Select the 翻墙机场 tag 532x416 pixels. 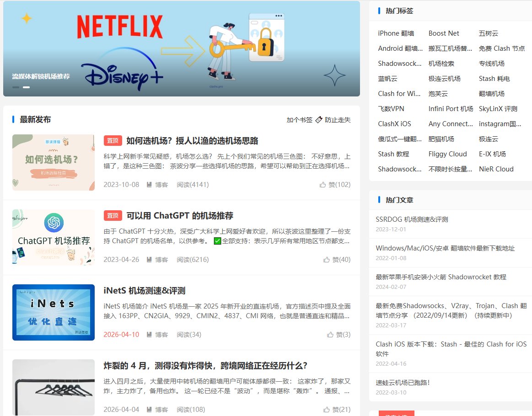pos(491,94)
